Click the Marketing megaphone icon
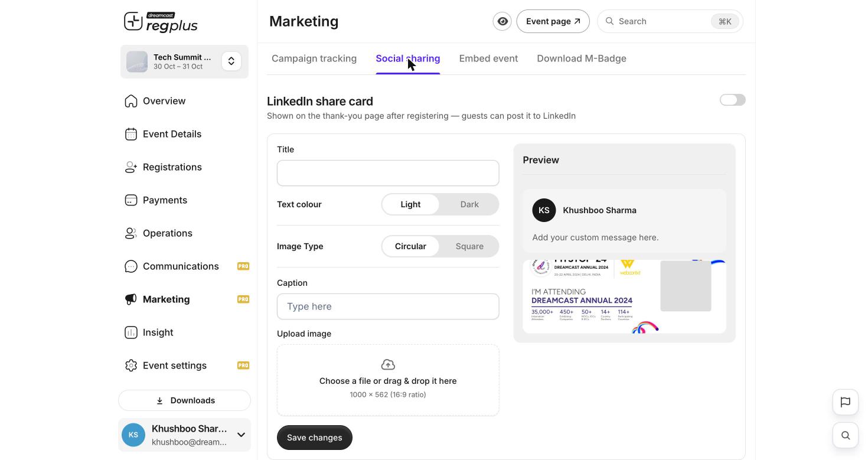The width and height of the screenshot is (868, 460). coord(131,299)
